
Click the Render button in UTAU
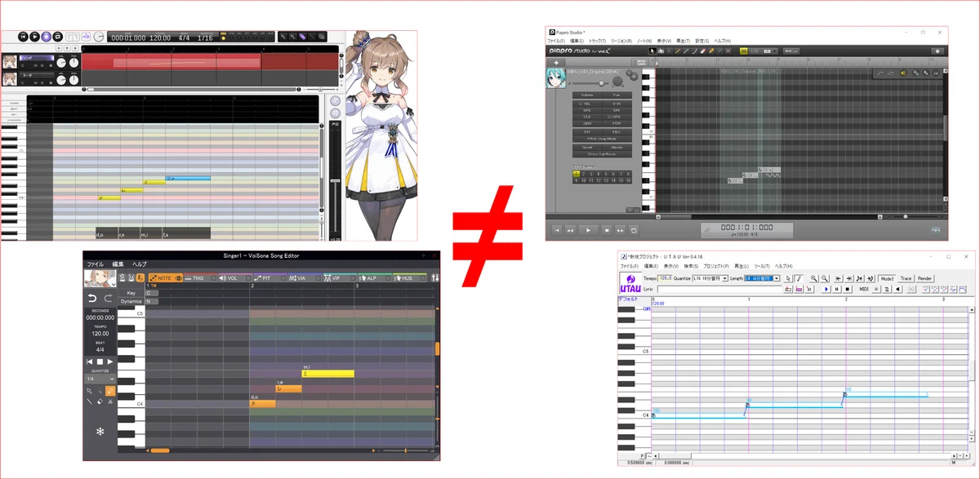pyautogui.click(x=925, y=278)
